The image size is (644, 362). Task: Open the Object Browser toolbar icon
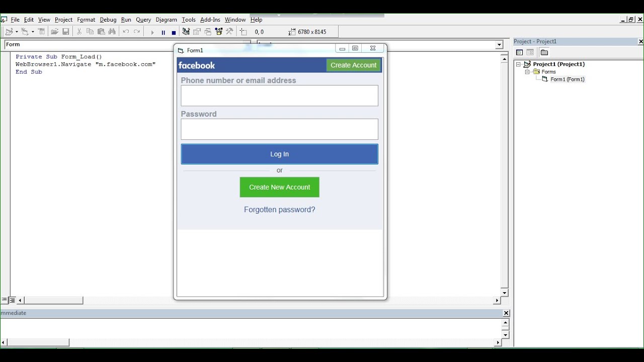(219, 32)
